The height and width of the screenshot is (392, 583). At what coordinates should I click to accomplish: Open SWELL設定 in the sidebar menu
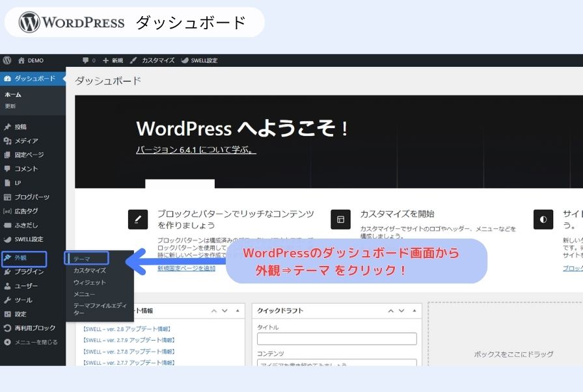33,239
